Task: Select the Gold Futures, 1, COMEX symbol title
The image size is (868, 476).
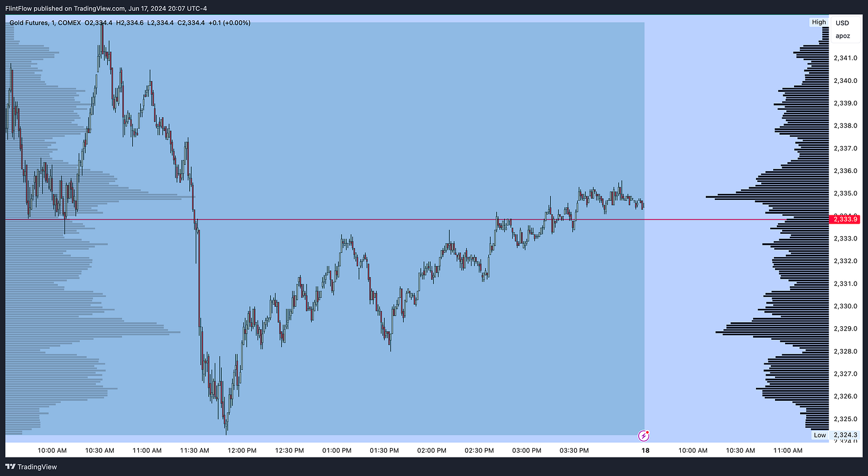Action: tap(45, 23)
